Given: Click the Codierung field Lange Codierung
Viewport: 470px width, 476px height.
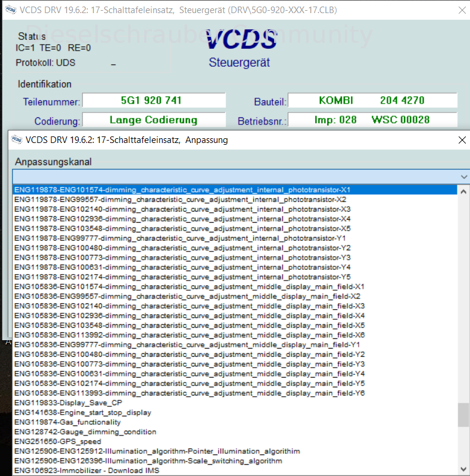Looking at the screenshot, I should [x=154, y=120].
